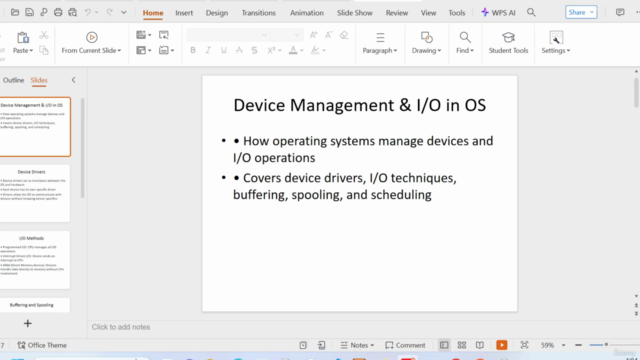The width and height of the screenshot is (640, 360).
Task: Open the Slide Show ribbon tab
Action: [355, 13]
